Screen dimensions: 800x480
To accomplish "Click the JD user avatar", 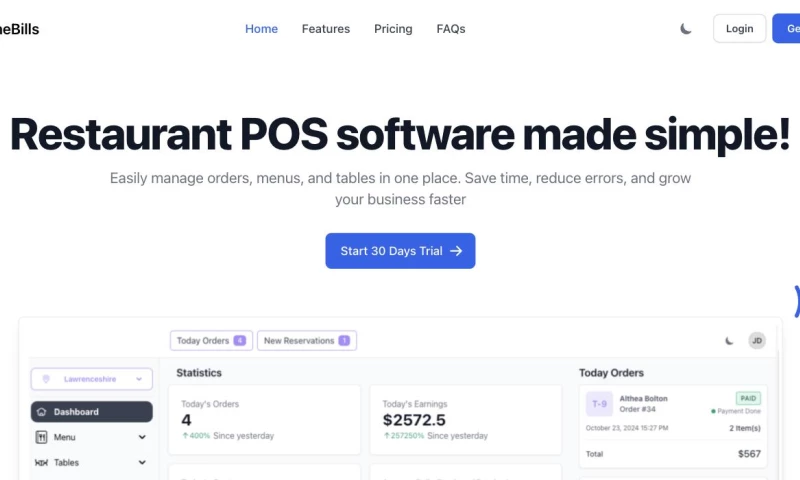I will pyautogui.click(x=757, y=341).
